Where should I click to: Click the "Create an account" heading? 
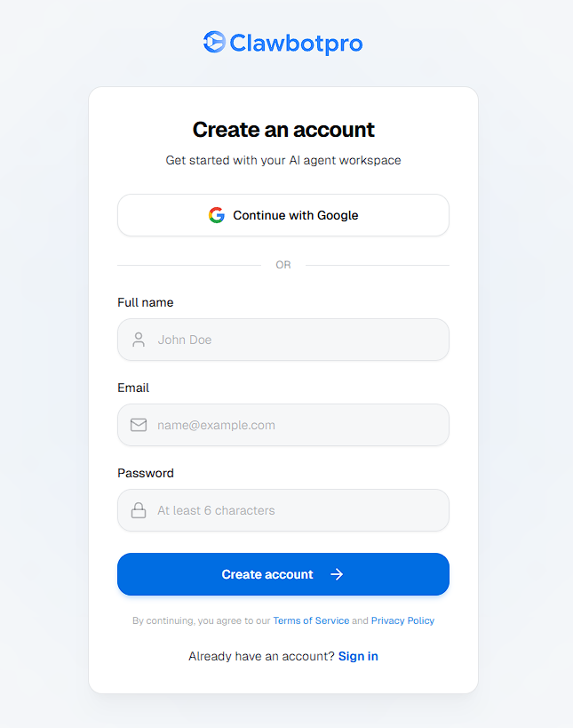point(283,130)
